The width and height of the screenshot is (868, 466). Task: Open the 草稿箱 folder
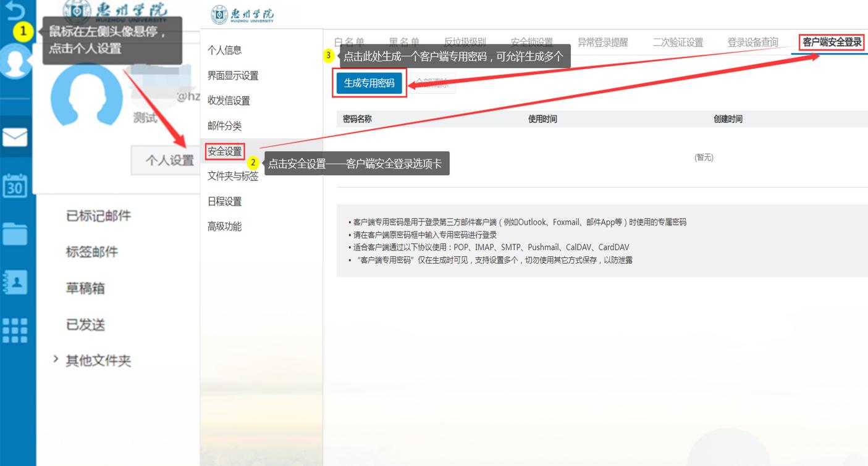(x=85, y=288)
